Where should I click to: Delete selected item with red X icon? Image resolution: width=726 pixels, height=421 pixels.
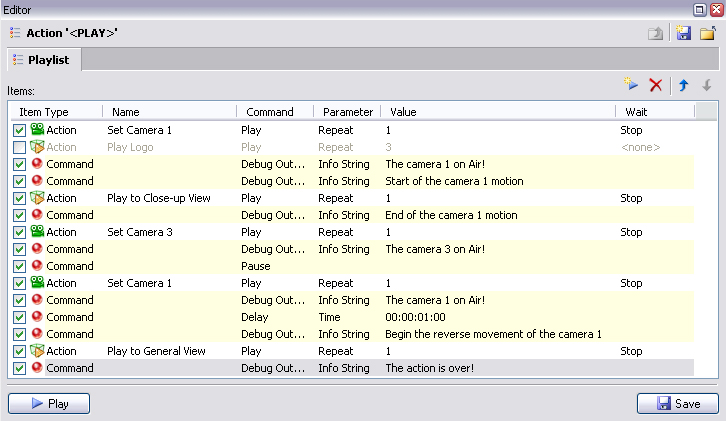click(656, 85)
